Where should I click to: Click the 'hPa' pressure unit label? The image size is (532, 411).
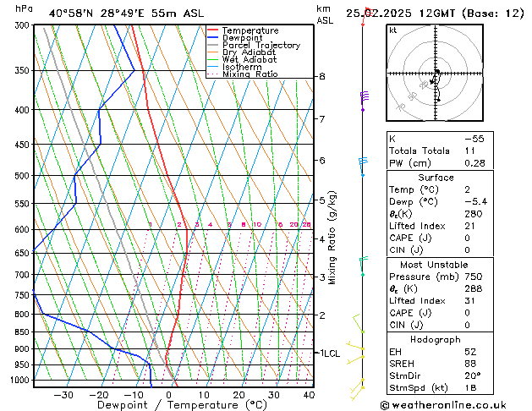[24, 8]
